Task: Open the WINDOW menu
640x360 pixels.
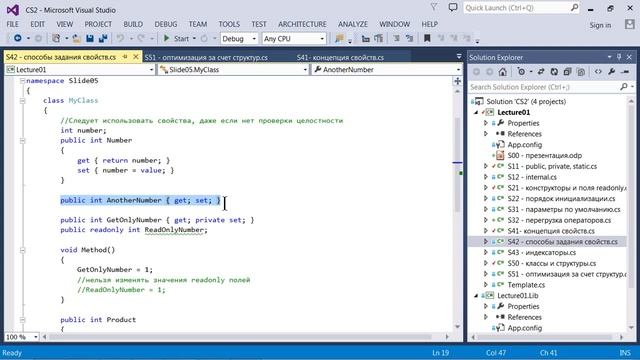Action: tap(394, 24)
